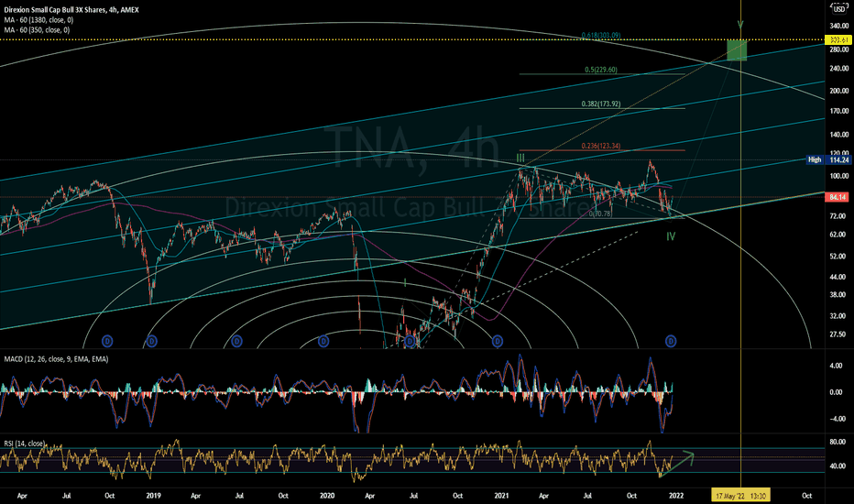Click the dividend marker above Oct 2018
This screenshot has width=854, height=504.
tap(107, 342)
